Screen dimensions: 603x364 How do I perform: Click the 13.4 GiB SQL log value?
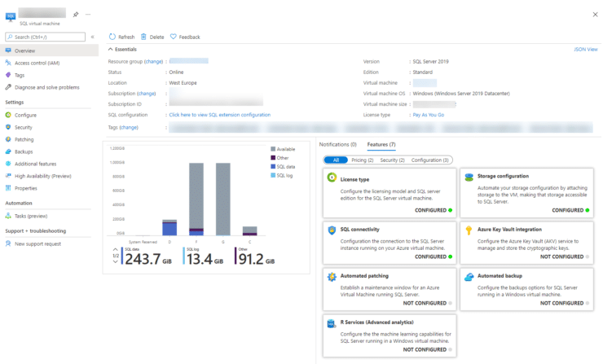[x=205, y=260]
